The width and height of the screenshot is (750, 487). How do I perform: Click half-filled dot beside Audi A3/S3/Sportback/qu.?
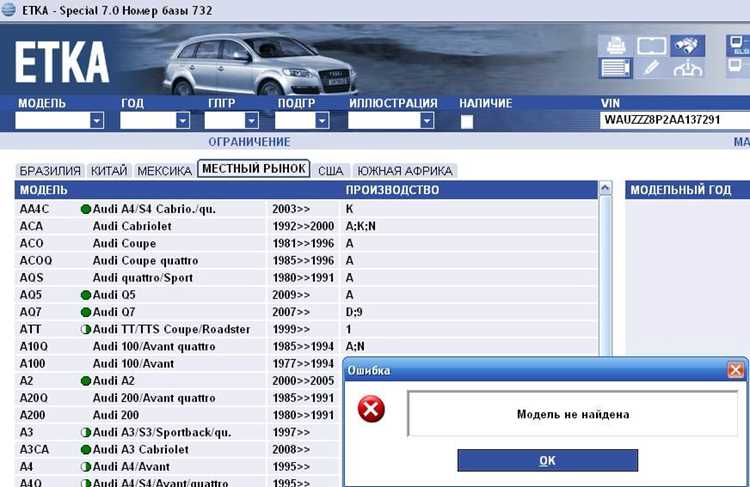click(86, 432)
